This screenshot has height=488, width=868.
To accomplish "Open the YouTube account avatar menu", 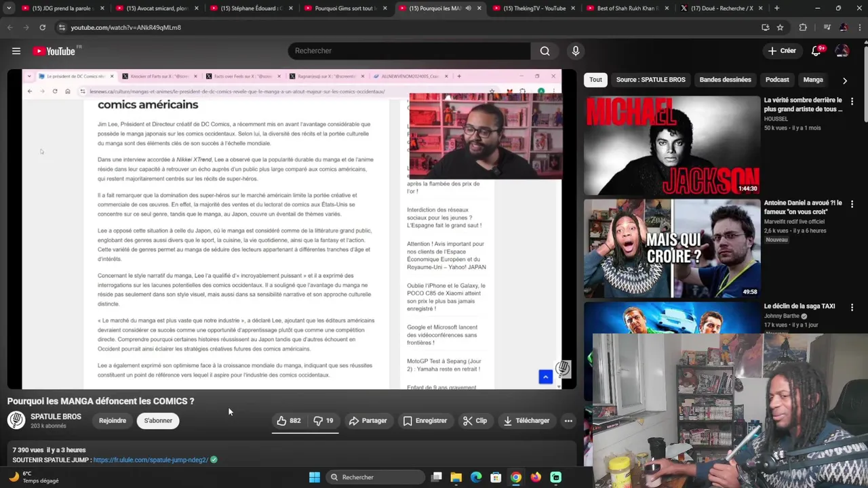I will [842, 51].
